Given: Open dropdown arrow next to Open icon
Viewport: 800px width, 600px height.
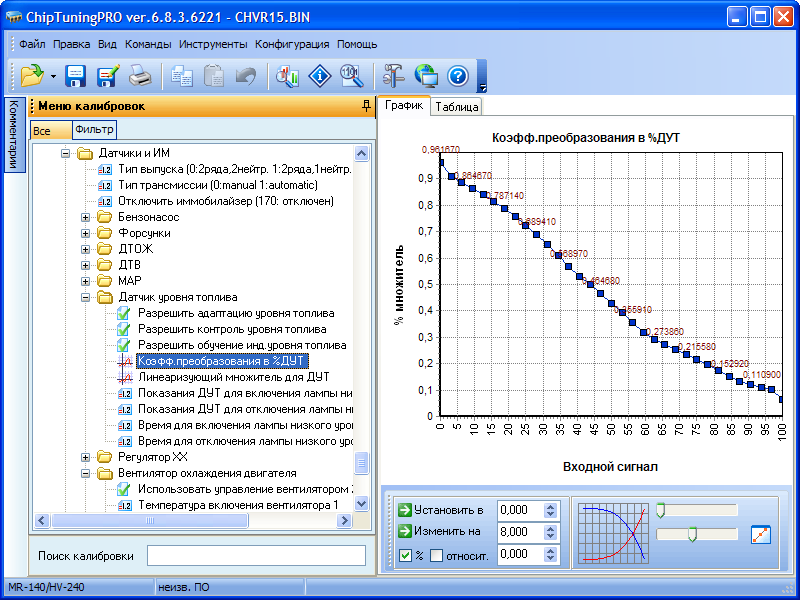Looking at the screenshot, I should coord(52,77).
